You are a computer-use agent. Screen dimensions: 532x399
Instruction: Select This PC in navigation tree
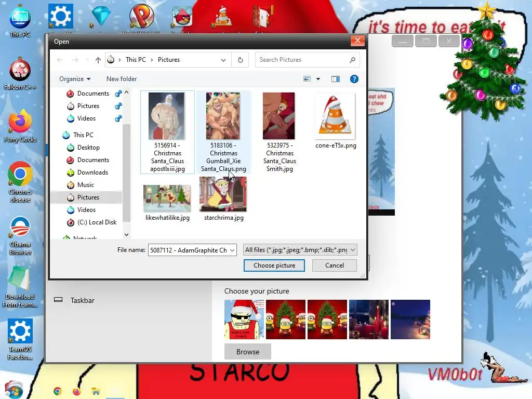point(83,135)
